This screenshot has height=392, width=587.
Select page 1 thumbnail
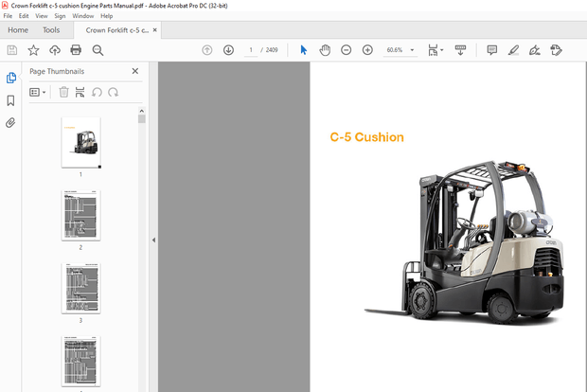[x=80, y=142]
